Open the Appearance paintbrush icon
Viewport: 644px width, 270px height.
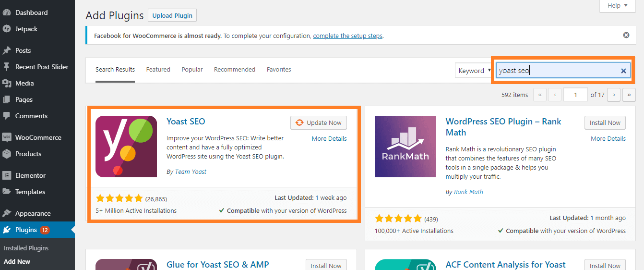tap(7, 213)
